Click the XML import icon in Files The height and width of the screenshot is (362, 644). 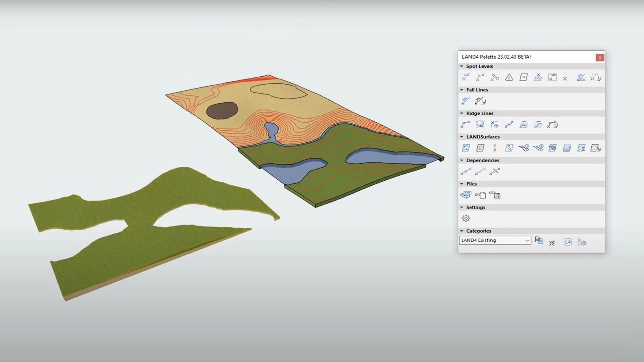tap(466, 195)
